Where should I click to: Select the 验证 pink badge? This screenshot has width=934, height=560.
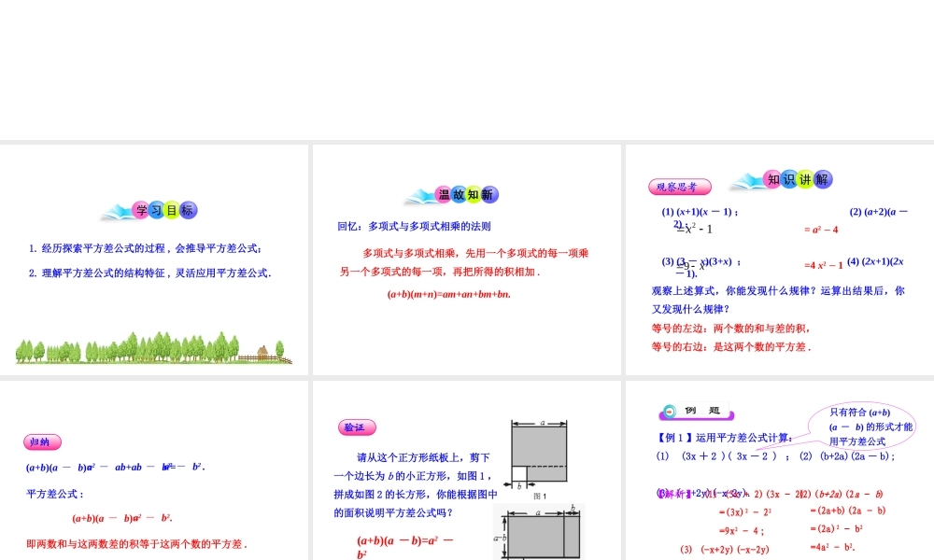(356, 427)
